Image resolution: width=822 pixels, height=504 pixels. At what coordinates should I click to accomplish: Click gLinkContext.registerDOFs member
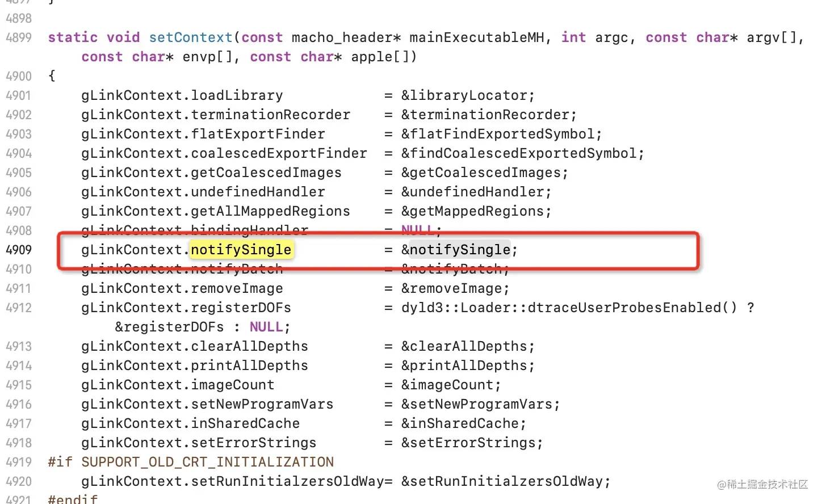pos(186,308)
